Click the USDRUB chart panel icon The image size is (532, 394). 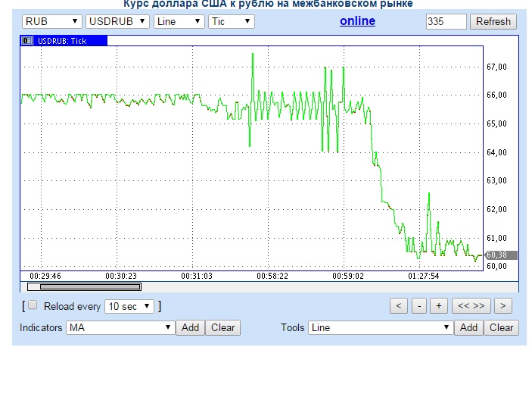coord(27,41)
